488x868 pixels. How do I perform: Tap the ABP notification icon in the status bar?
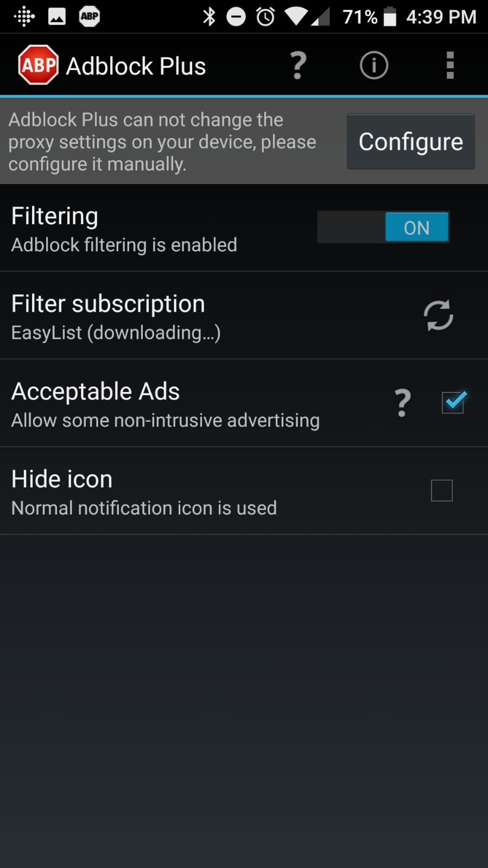pos(90,17)
